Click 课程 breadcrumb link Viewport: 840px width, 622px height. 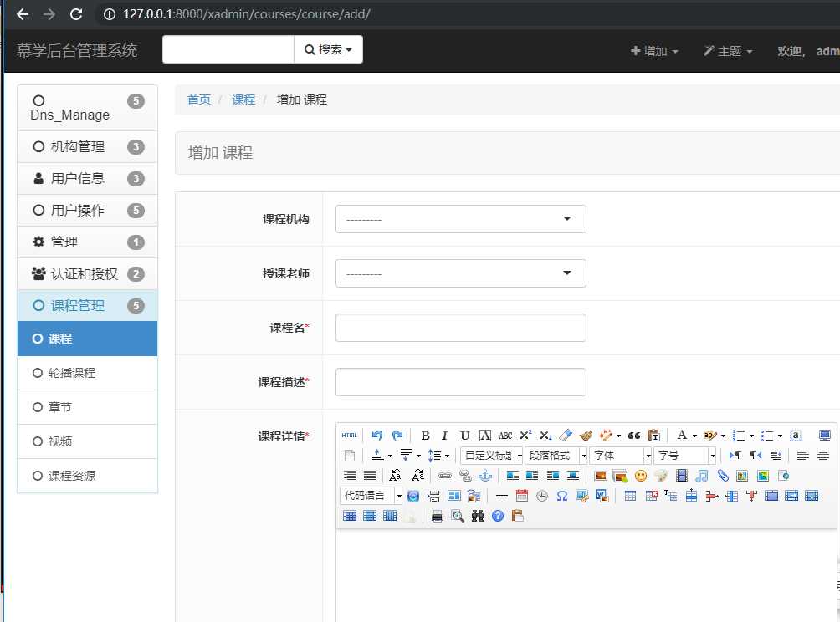[x=243, y=99]
